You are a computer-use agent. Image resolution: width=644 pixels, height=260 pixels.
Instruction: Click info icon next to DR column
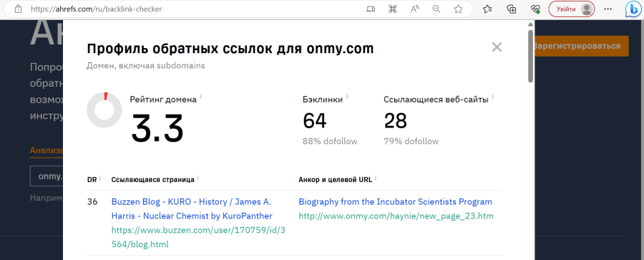100,178
